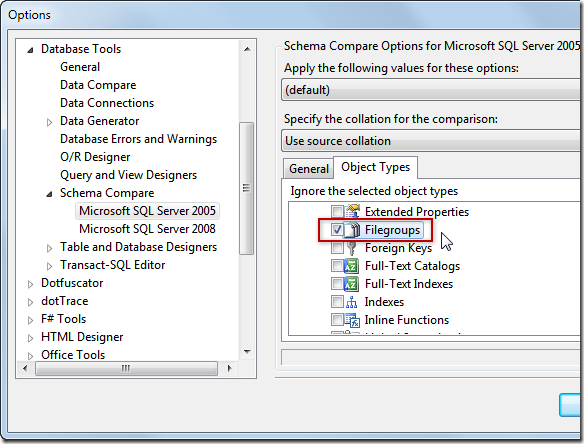584x444 pixels.
Task: Switch to the General tab
Action: coord(308,168)
